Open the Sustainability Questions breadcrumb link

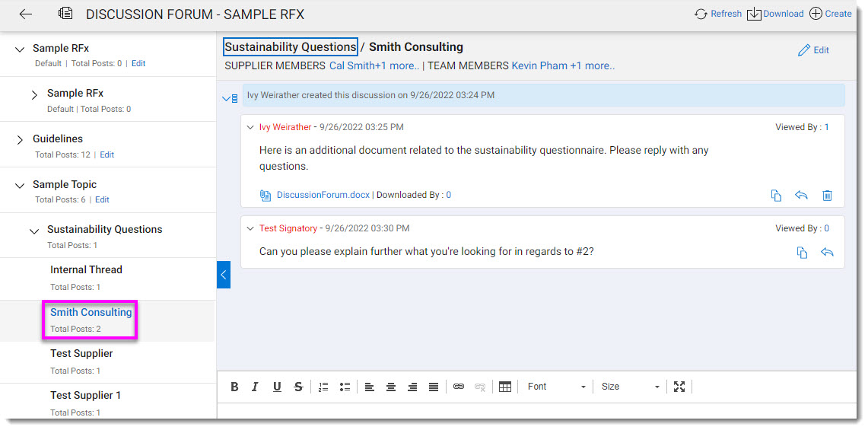coord(291,47)
